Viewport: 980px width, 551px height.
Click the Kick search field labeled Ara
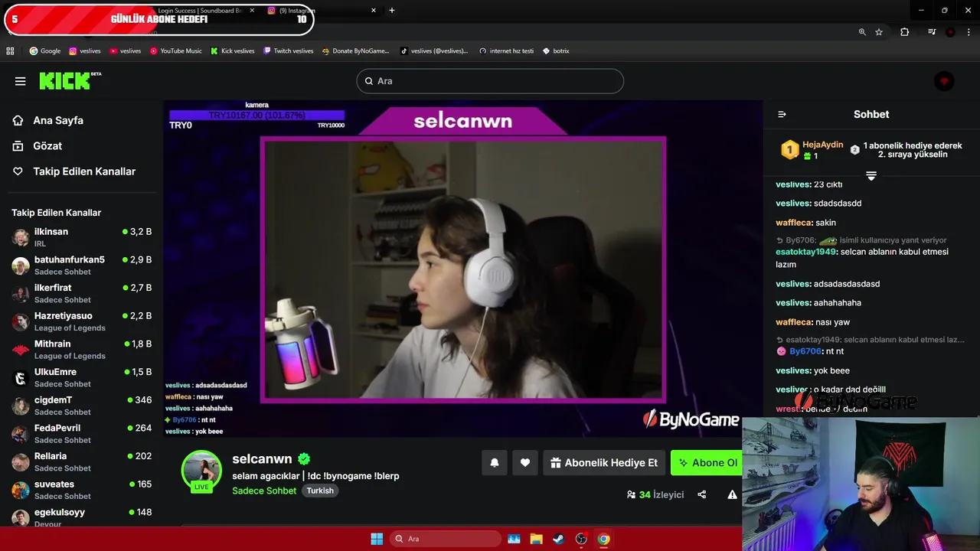490,81
